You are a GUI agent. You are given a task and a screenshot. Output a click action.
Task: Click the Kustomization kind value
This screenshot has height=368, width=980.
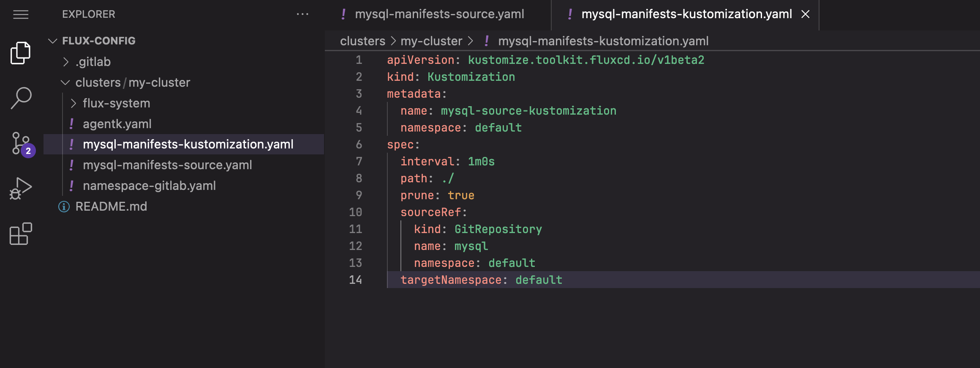tap(471, 77)
